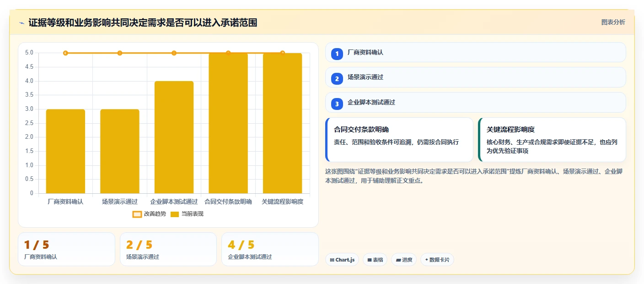Click the 场景演示通过 bar in the chart
Screen dimensions: 644x284
tap(120, 151)
